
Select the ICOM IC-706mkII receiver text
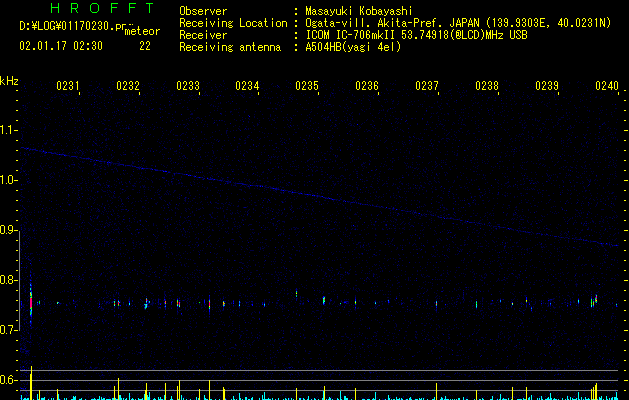pyautogui.click(x=416, y=35)
